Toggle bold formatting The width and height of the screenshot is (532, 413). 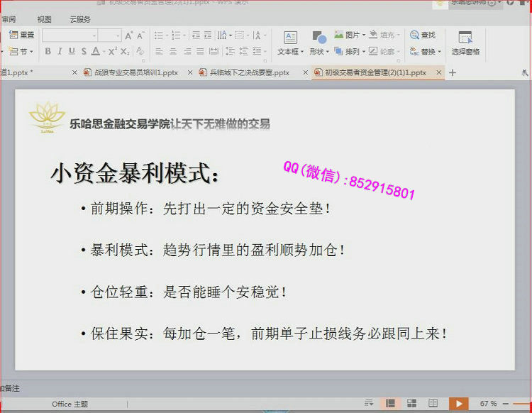pyautogui.click(x=48, y=51)
